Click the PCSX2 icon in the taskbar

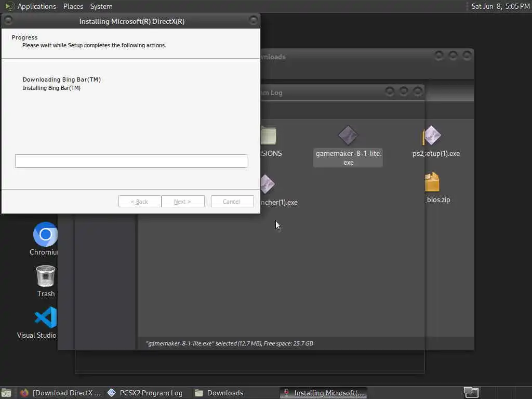coord(112,393)
